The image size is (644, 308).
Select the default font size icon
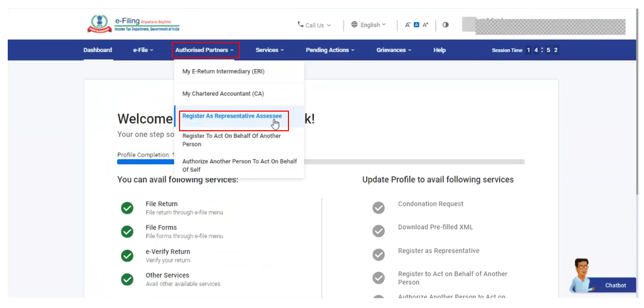click(416, 25)
